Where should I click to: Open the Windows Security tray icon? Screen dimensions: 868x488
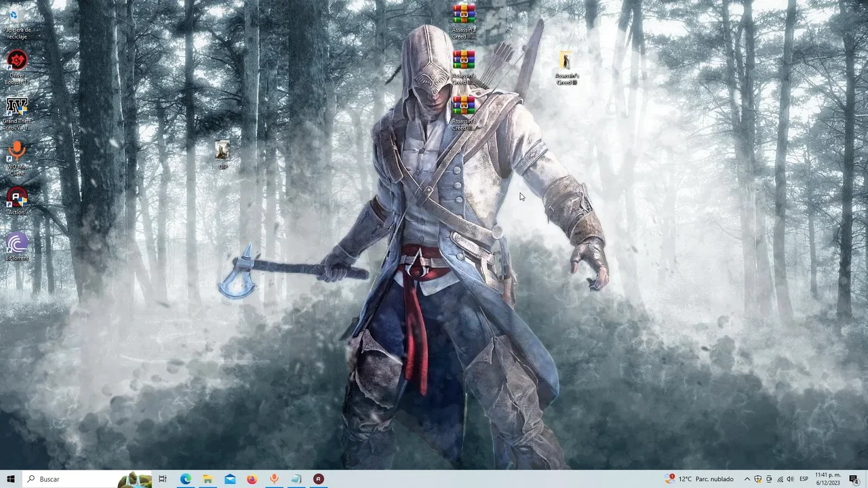pyautogui.click(x=758, y=479)
